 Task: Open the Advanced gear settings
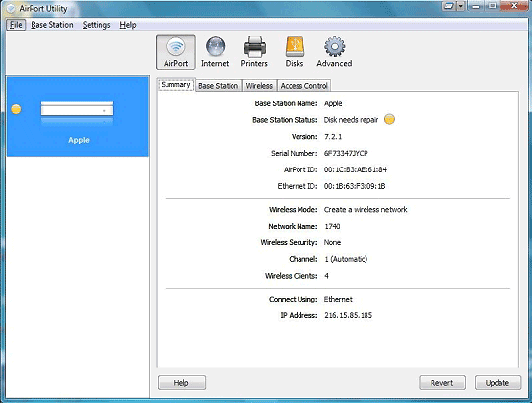(x=334, y=52)
